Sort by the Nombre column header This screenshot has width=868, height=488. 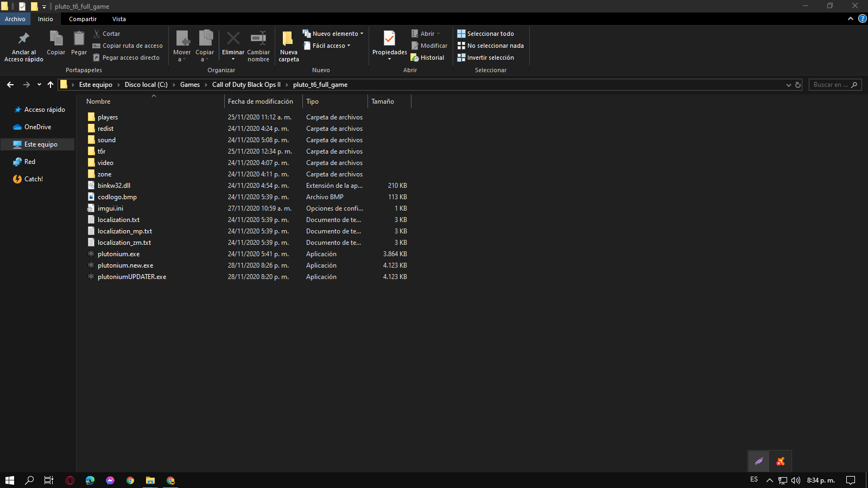98,102
